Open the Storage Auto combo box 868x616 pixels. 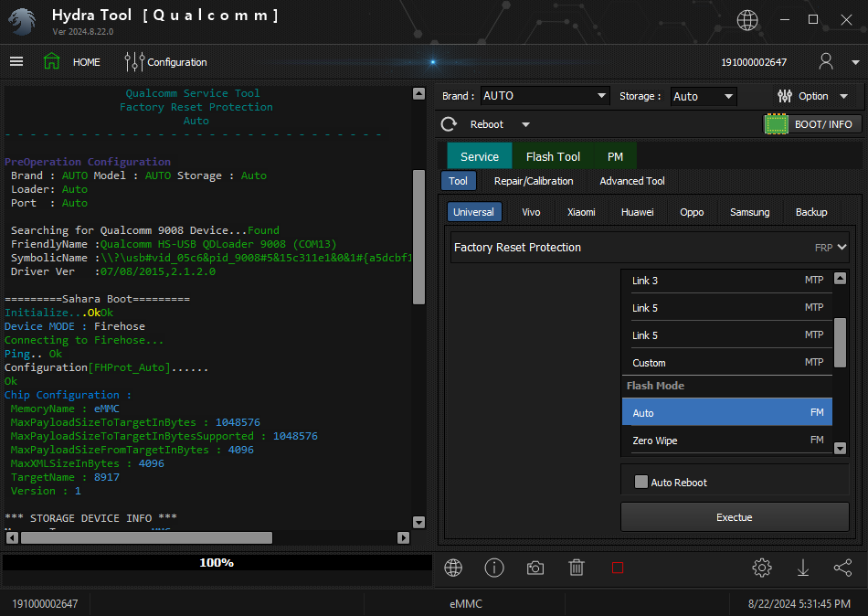(x=704, y=96)
